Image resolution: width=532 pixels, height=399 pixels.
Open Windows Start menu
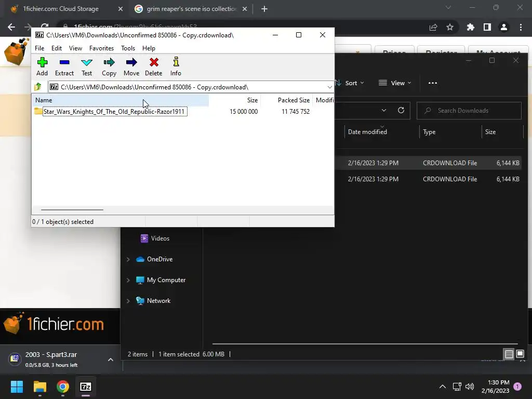point(17,387)
